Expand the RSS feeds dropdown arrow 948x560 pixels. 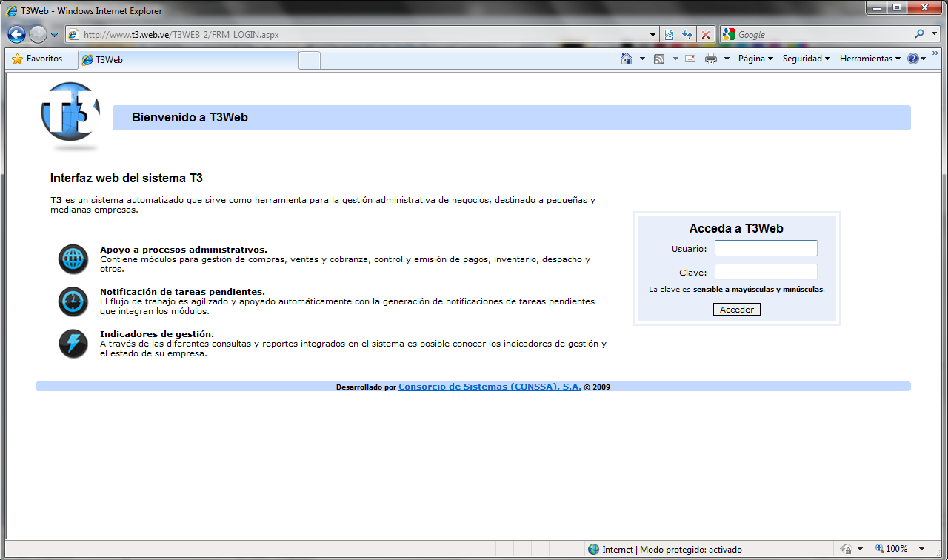click(675, 59)
